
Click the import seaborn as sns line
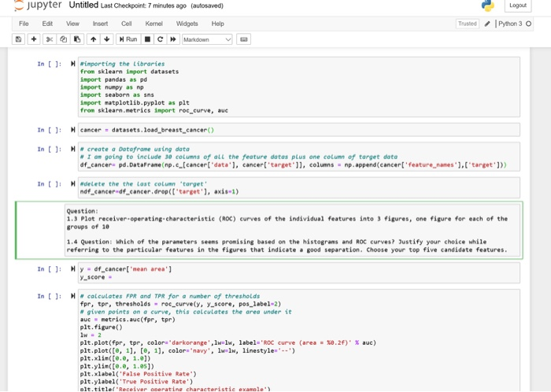pyautogui.click(x=117, y=94)
